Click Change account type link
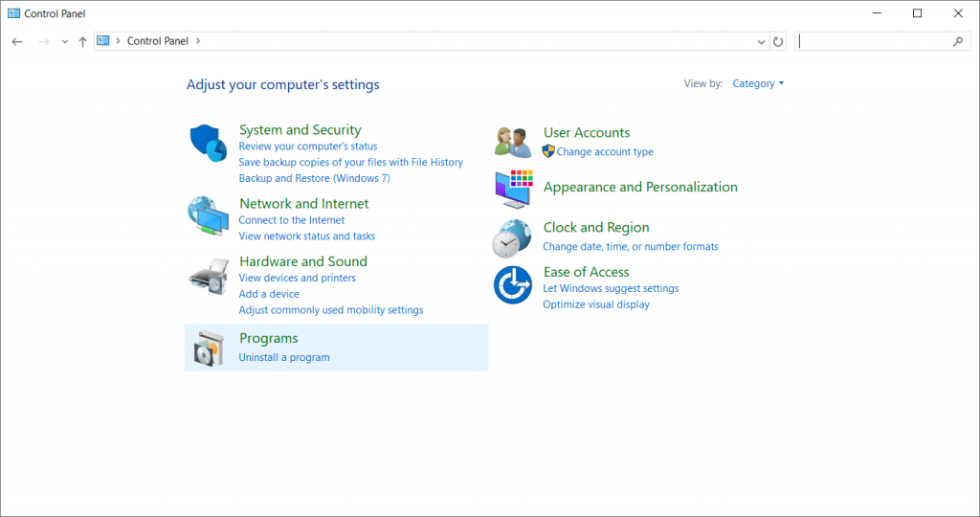This screenshot has height=517, width=980. [605, 151]
